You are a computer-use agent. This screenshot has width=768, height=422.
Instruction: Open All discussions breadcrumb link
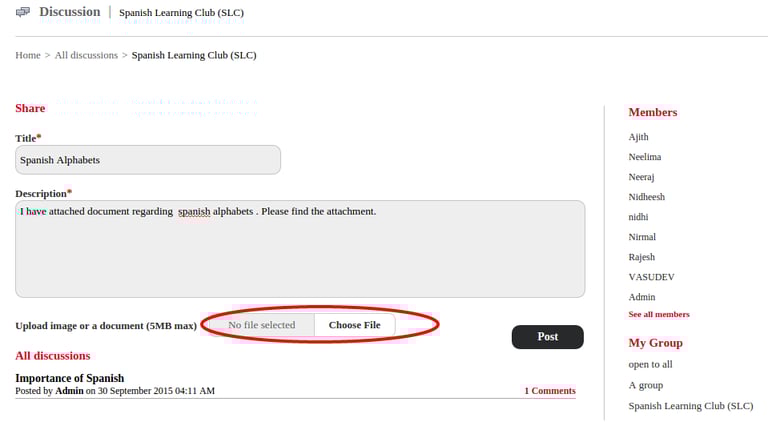86,55
